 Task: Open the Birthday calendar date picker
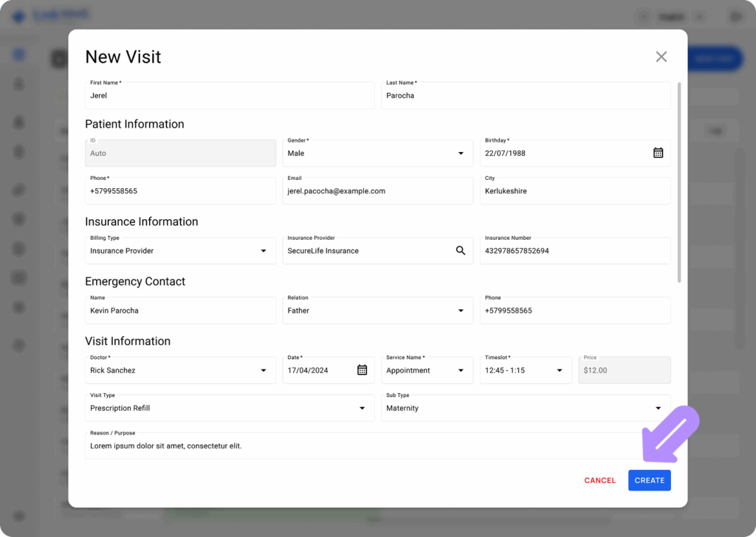coord(658,153)
